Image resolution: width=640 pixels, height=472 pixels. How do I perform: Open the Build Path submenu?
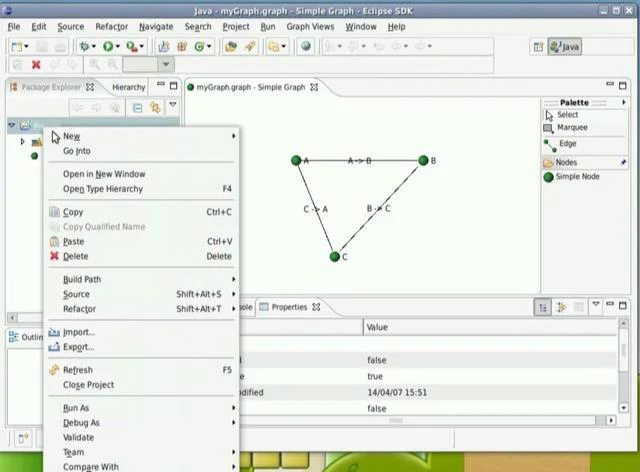click(141, 279)
